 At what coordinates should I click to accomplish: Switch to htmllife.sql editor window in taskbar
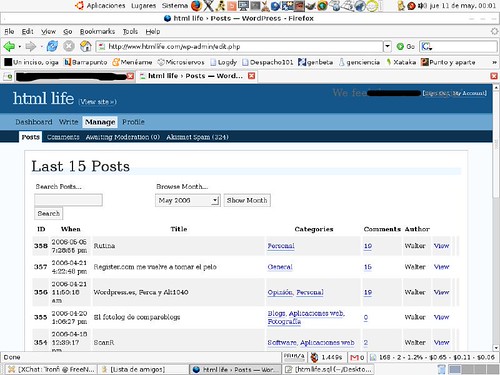pyautogui.click(x=328, y=369)
